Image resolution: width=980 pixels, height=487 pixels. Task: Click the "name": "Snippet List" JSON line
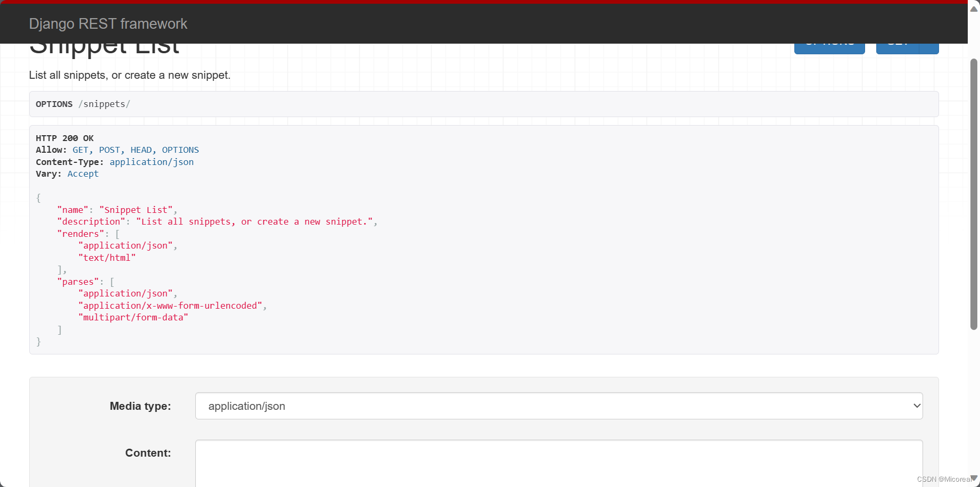pyautogui.click(x=117, y=210)
